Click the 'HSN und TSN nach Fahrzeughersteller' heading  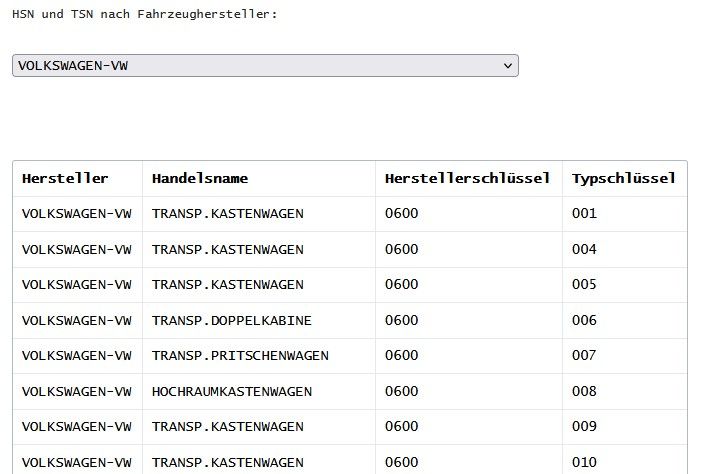(144, 15)
